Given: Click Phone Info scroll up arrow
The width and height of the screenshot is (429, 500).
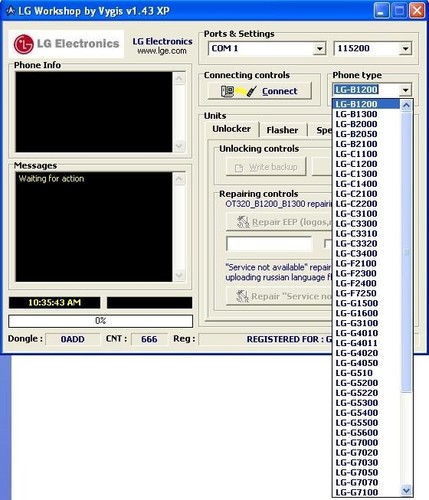Looking at the screenshot, I should [x=179, y=78].
